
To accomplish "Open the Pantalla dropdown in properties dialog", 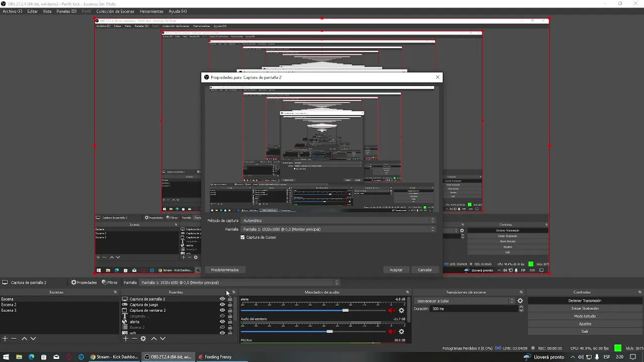I will pyautogui.click(x=338, y=229).
